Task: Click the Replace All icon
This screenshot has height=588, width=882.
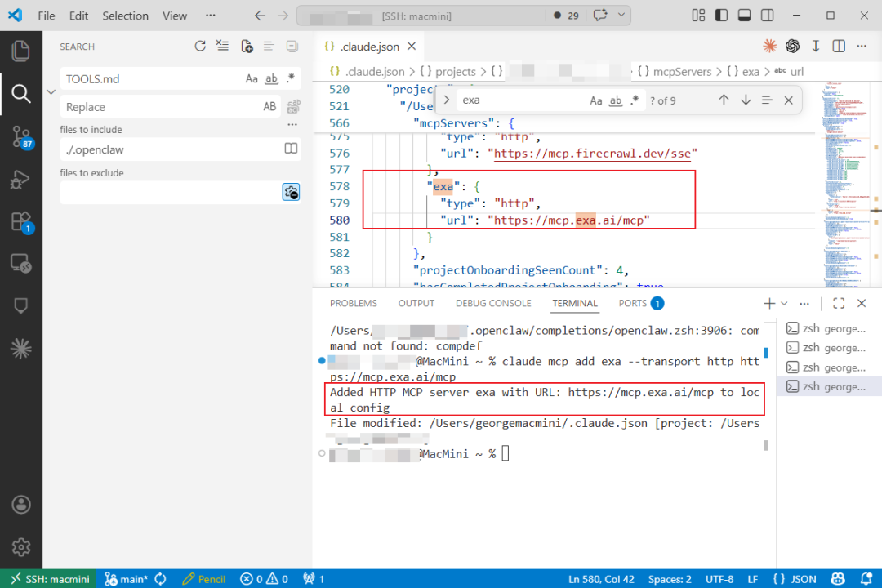Action: coord(293,106)
